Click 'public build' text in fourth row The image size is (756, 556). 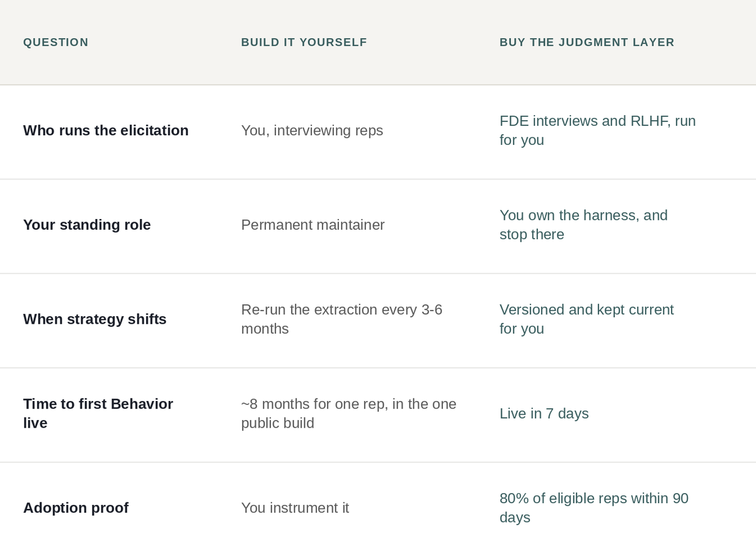277,423
